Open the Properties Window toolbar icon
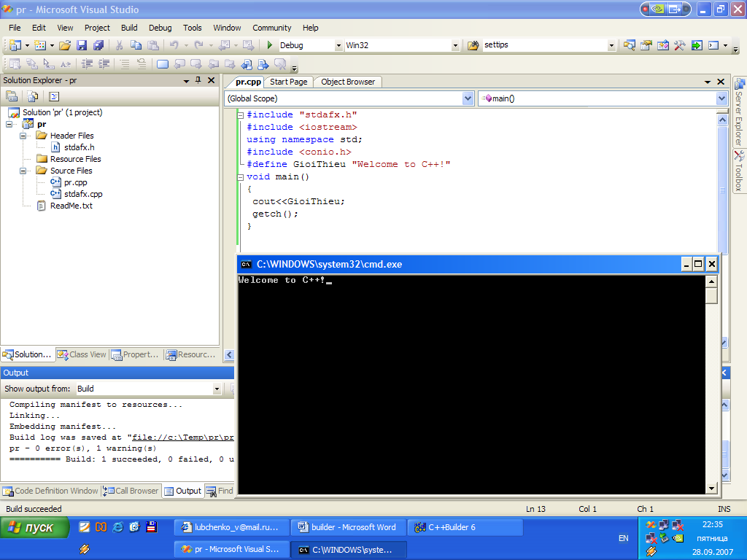 (646, 45)
